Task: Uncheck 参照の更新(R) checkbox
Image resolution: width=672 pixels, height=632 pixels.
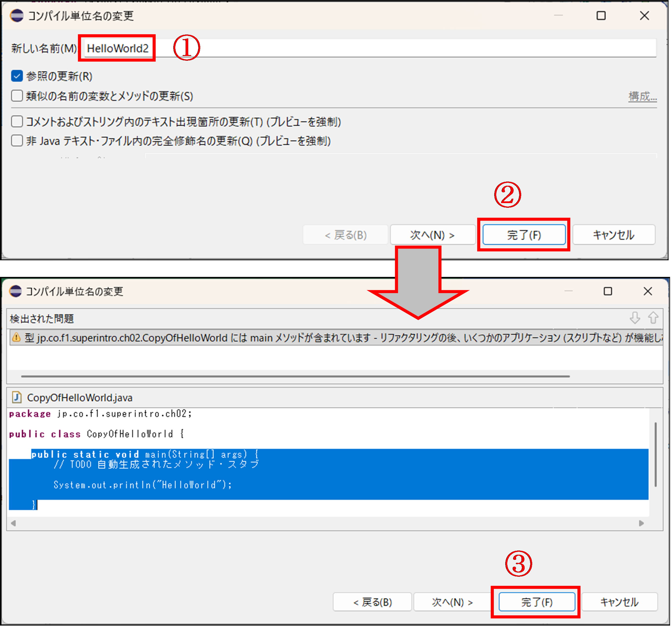Action: pyautogui.click(x=17, y=76)
